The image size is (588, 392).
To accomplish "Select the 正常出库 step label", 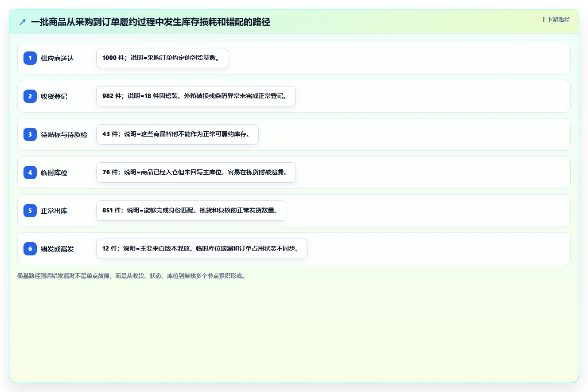I will [x=54, y=211].
